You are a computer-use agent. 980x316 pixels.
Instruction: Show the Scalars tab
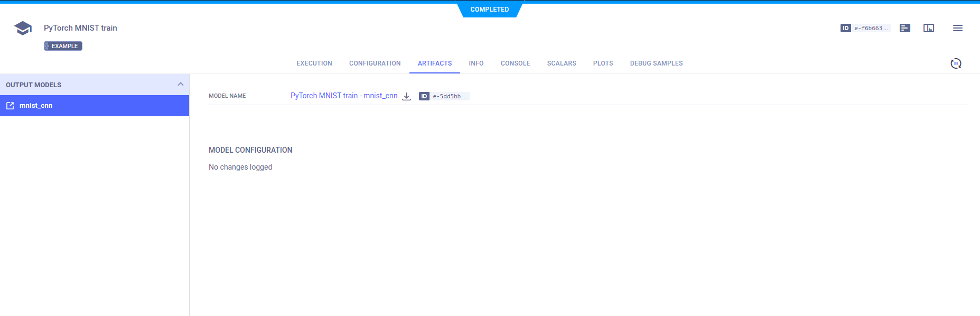(x=561, y=63)
